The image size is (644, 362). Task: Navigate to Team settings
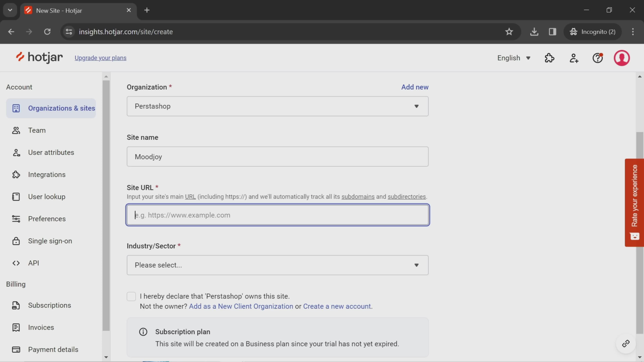pos(37,130)
